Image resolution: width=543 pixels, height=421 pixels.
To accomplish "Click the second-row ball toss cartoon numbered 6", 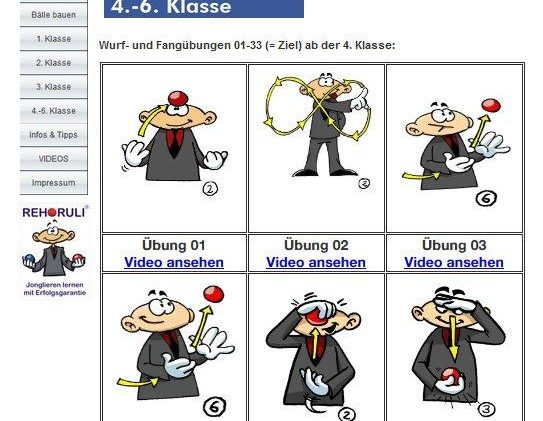I will point(175,350).
